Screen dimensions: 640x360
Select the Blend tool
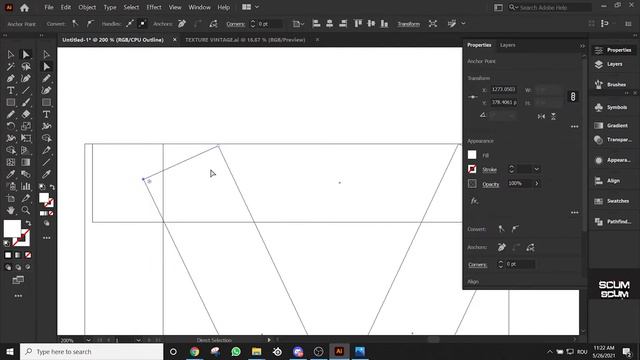pos(26,175)
